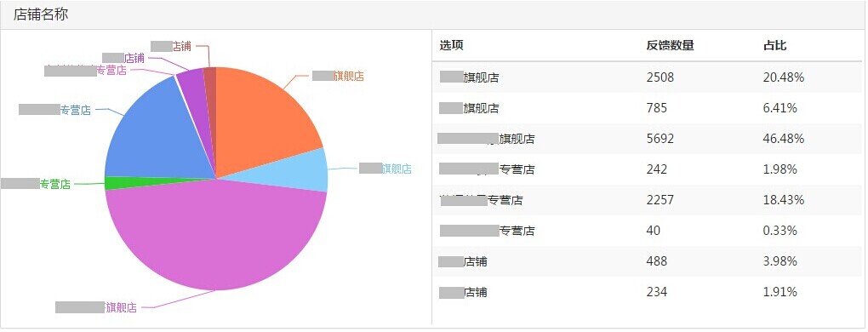Click the green 专营店 chart label

coord(36,184)
